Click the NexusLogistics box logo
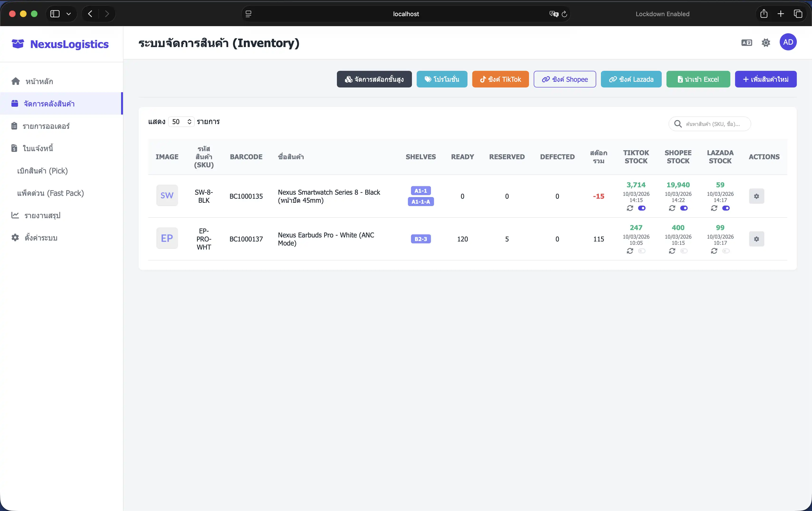 [18, 44]
